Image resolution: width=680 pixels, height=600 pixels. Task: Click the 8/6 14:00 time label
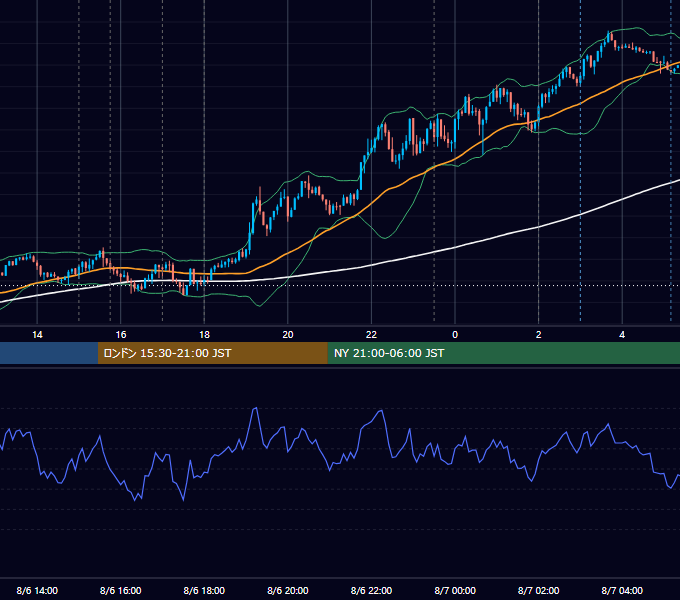pos(37,590)
